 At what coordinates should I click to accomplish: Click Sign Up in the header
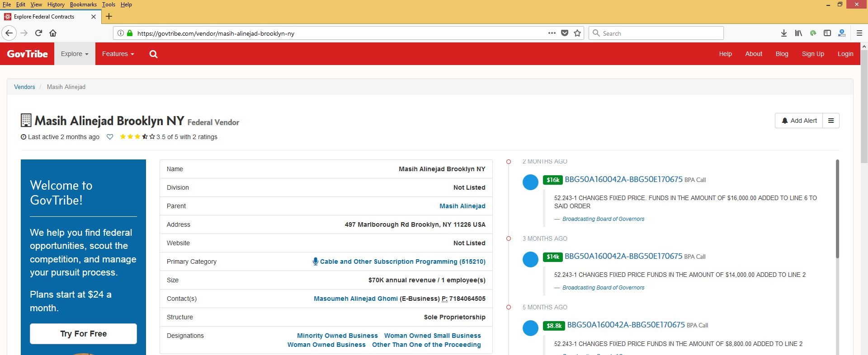pyautogui.click(x=813, y=54)
